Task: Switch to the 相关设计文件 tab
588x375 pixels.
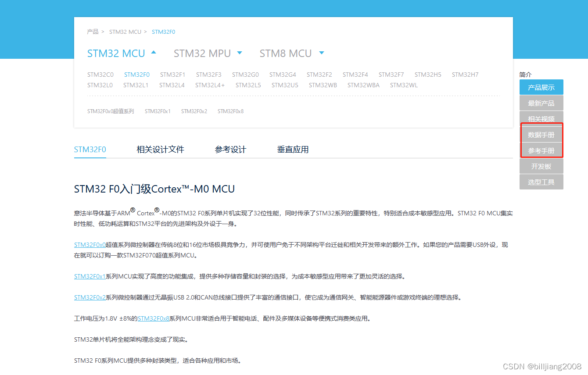Action: 160,149
